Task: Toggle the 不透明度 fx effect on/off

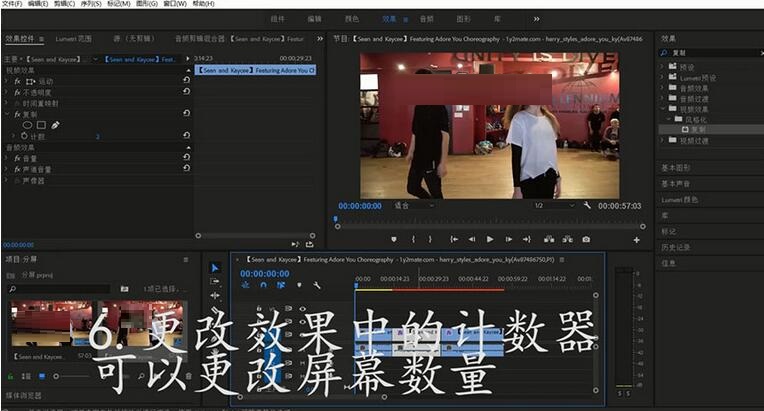Action: (x=18, y=92)
